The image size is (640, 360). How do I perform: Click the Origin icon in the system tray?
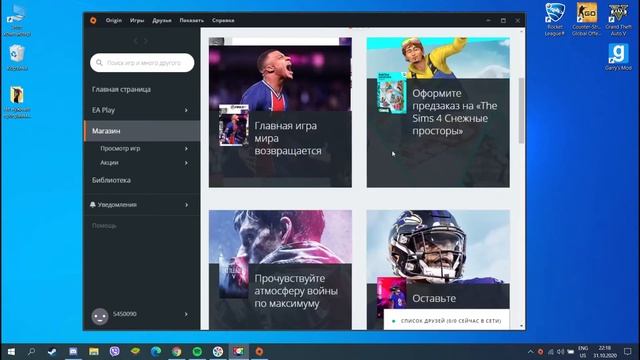tap(540, 351)
